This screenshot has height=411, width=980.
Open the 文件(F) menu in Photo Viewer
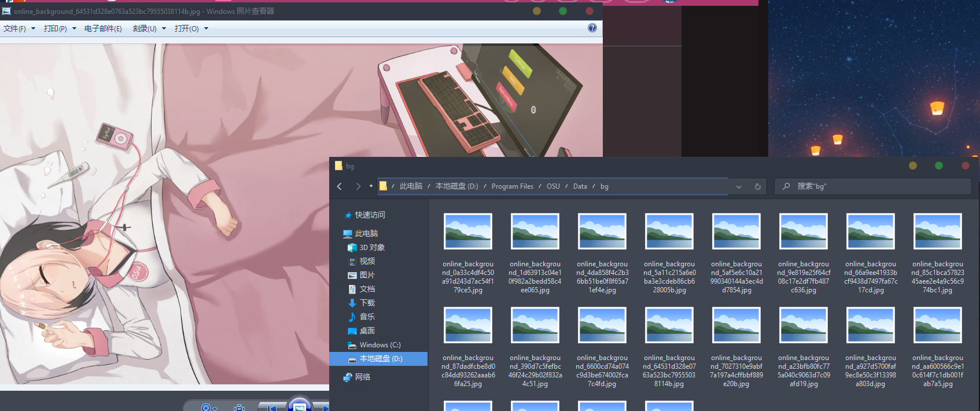pos(19,28)
